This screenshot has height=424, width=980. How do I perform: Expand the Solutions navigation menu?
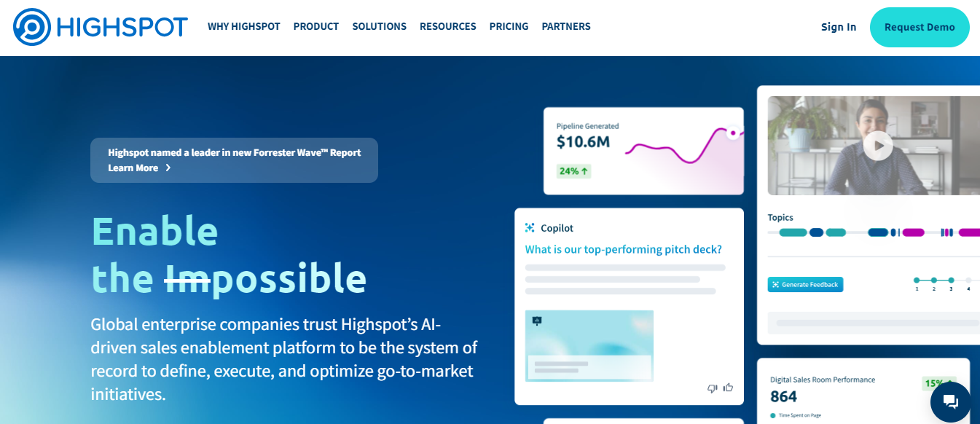(379, 27)
